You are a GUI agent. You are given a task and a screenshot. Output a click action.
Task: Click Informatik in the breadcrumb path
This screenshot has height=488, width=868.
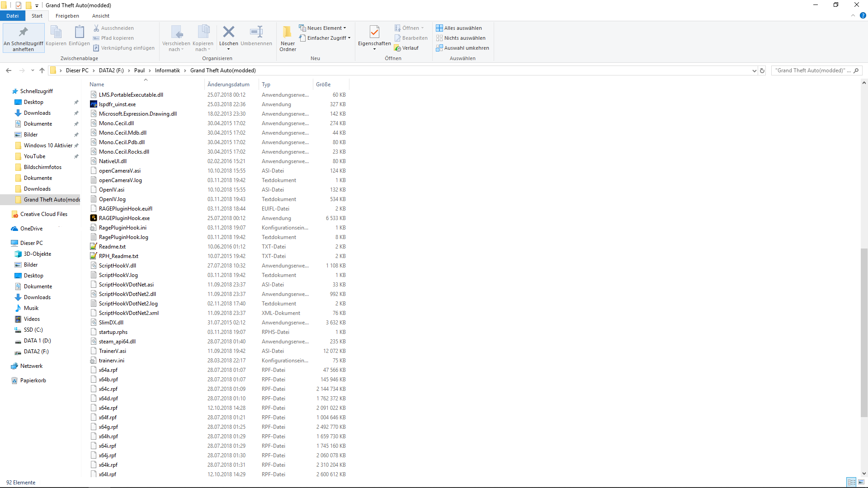pos(167,70)
